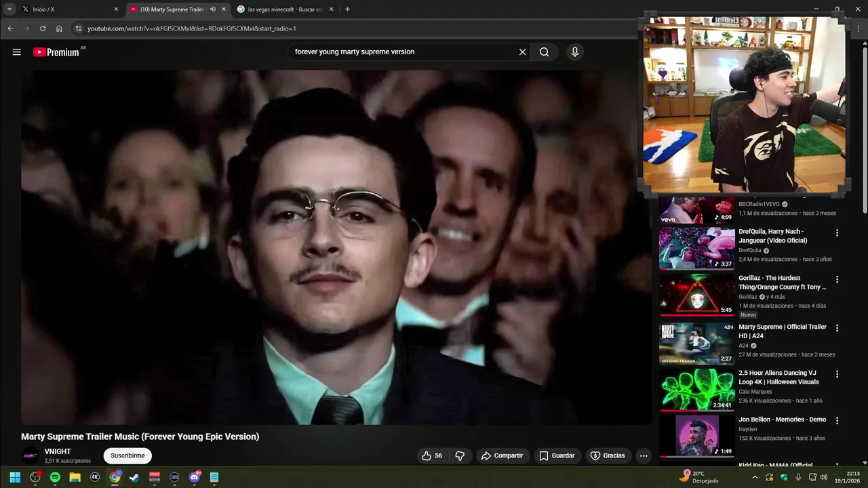Dislike the video with thumbs down
868x488 pixels.
tap(460, 455)
